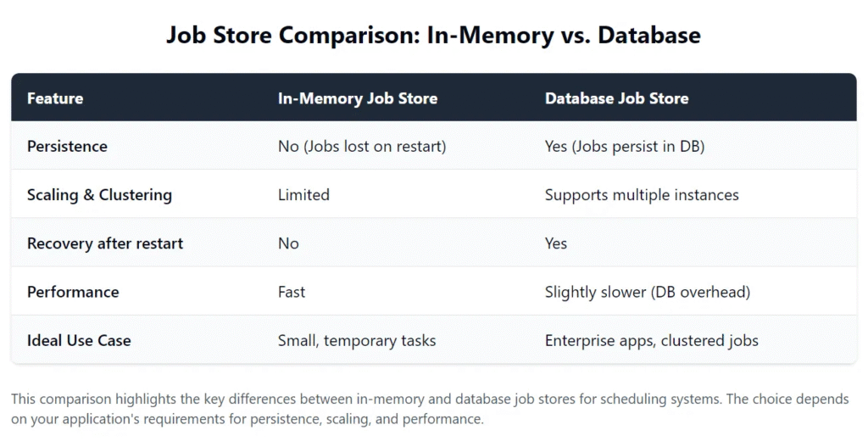Viewport: 868px width, 447px height.
Task: Click the 'No (Jobs lost on restart)' cell
Action: pyautogui.click(x=362, y=146)
